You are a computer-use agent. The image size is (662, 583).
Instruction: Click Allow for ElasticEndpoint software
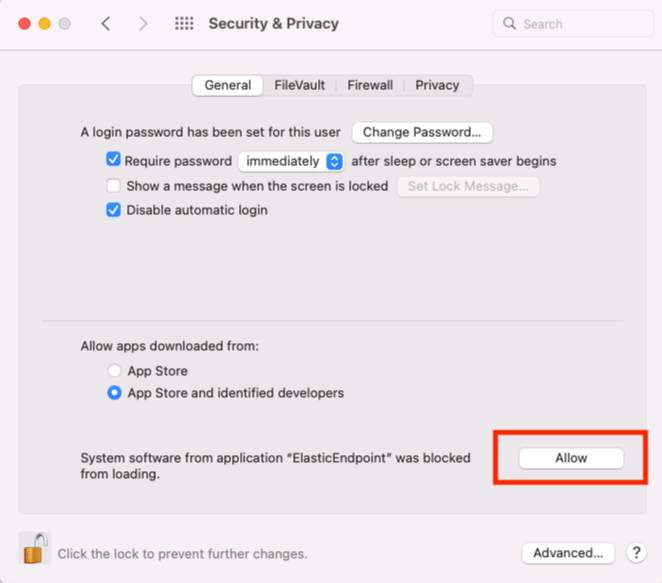(571, 458)
